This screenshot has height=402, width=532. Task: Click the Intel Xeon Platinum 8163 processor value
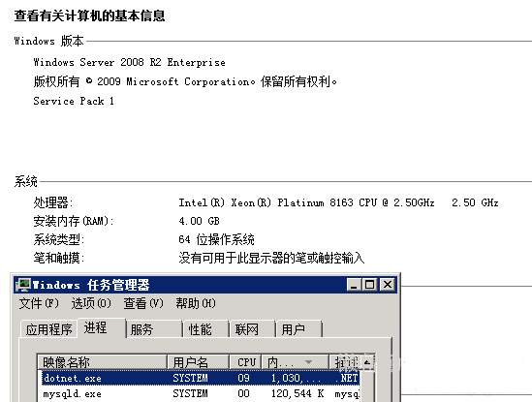[338, 202]
